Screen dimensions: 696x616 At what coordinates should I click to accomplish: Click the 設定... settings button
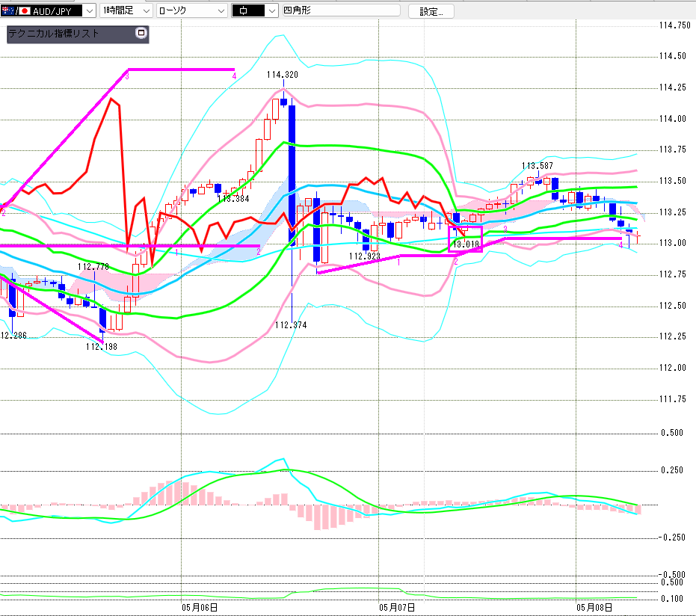point(431,11)
